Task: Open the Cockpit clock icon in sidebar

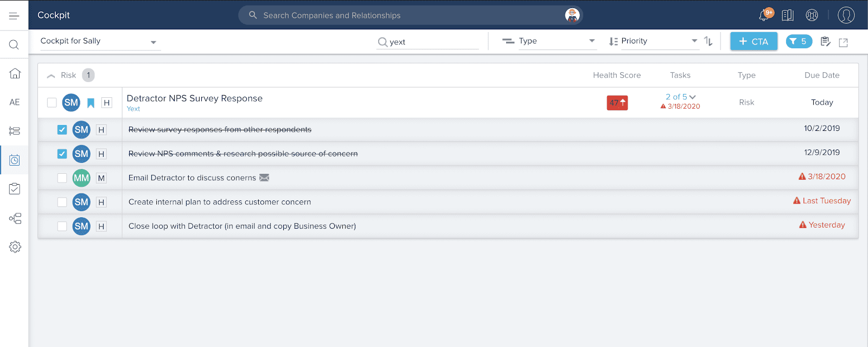Action: coord(15,160)
